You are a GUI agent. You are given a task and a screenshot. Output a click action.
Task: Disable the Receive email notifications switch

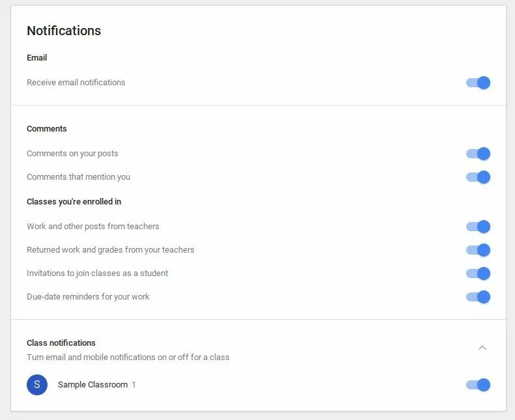pos(478,83)
